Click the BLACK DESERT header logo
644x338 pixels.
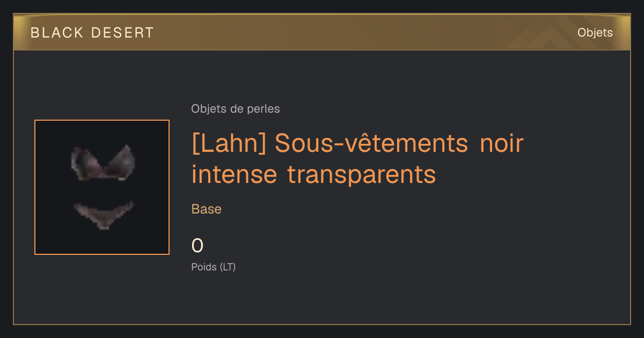(x=92, y=33)
